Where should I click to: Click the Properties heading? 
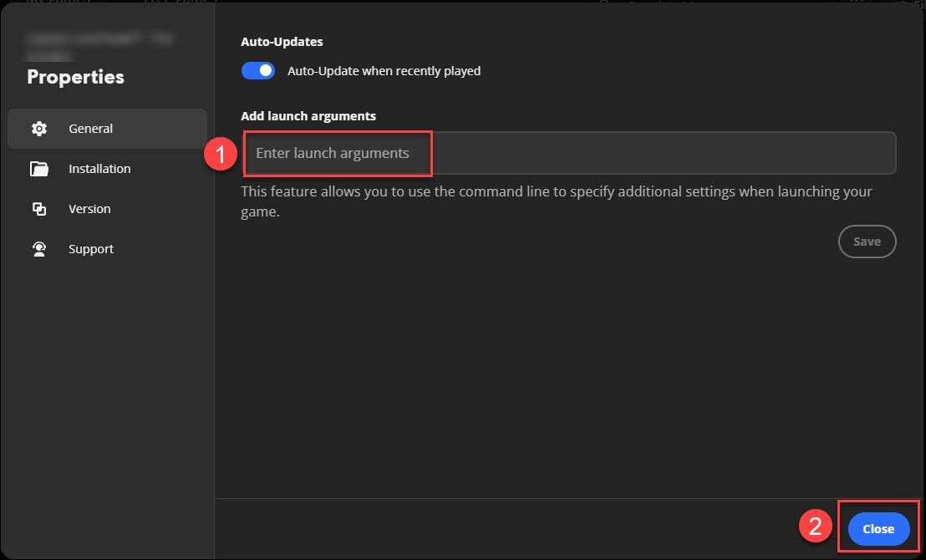[76, 77]
